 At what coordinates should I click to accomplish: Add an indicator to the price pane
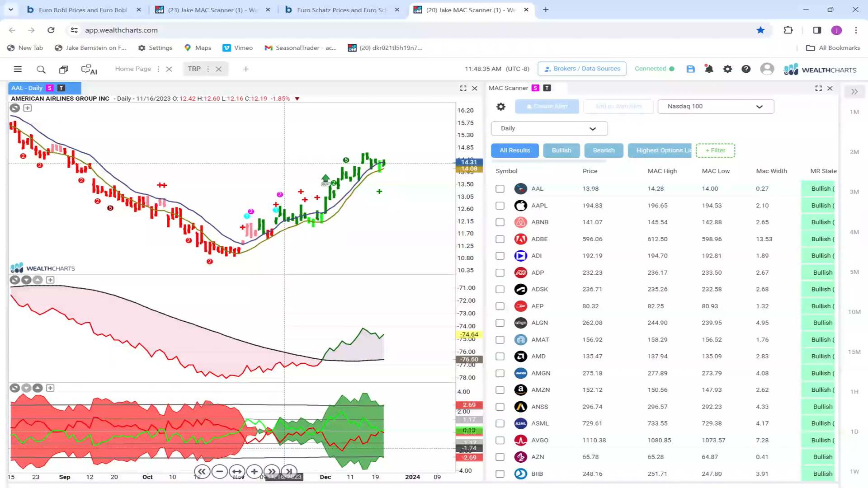pyautogui.click(x=28, y=108)
